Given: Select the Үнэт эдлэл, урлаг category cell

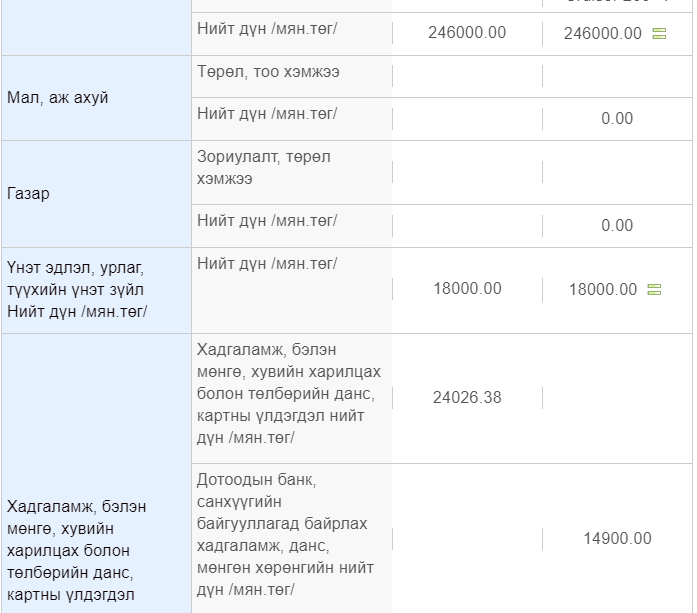Looking at the screenshot, I should click(x=96, y=290).
